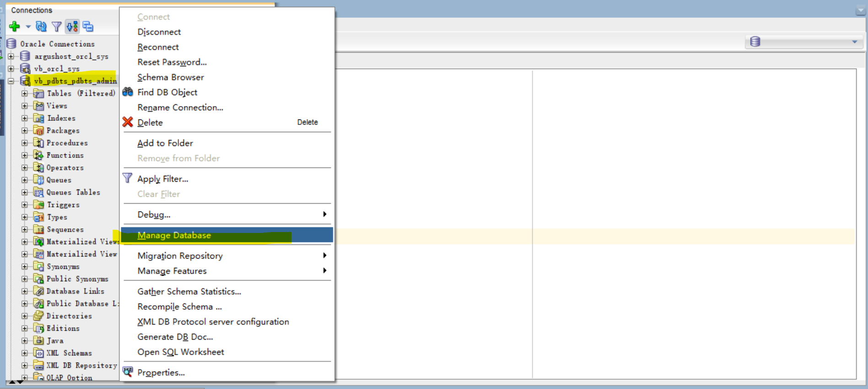Collapse the vb_pdbts_pdbts_admin connection node
This screenshot has height=389, width=868.
11,81
